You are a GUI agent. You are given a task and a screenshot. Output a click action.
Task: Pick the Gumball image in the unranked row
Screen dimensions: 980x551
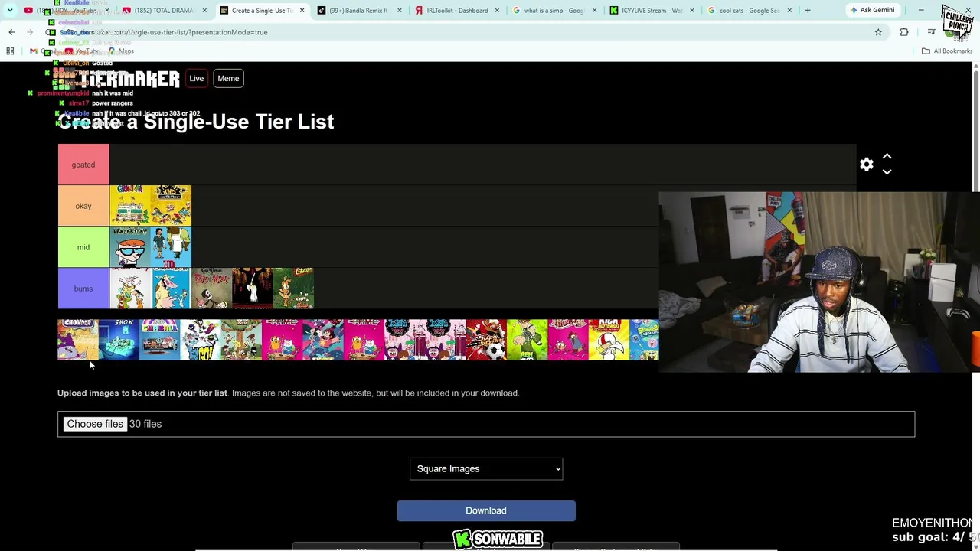(159, 340)
